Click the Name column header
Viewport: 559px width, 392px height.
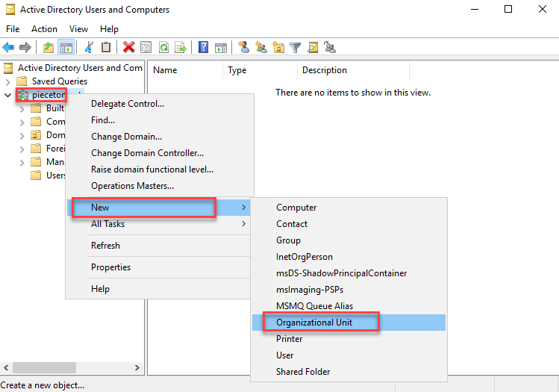(185, 70)
